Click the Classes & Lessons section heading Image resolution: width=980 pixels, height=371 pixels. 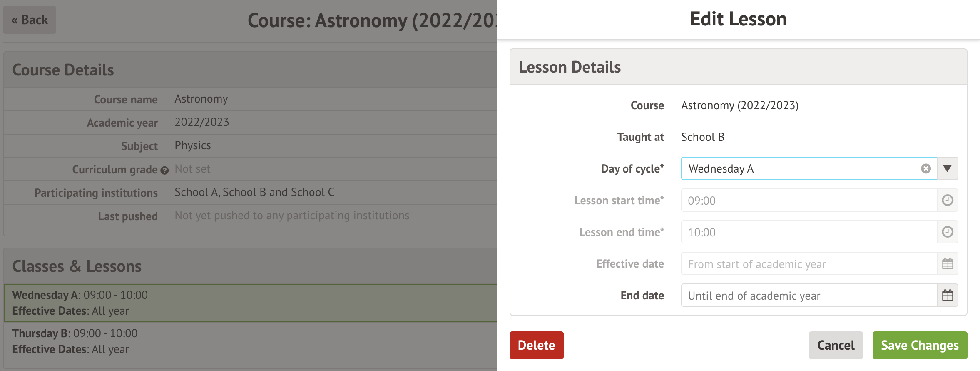click(x=77, y=266)
